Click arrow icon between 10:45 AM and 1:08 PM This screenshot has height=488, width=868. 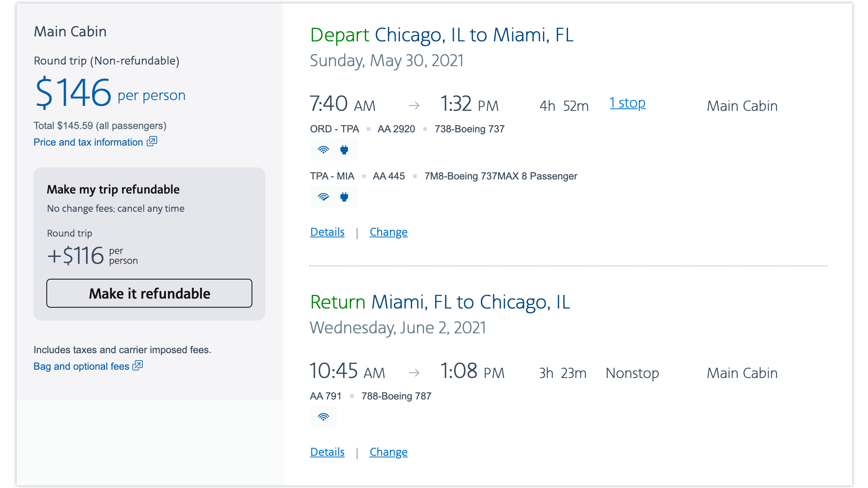[x=414, y=373]
